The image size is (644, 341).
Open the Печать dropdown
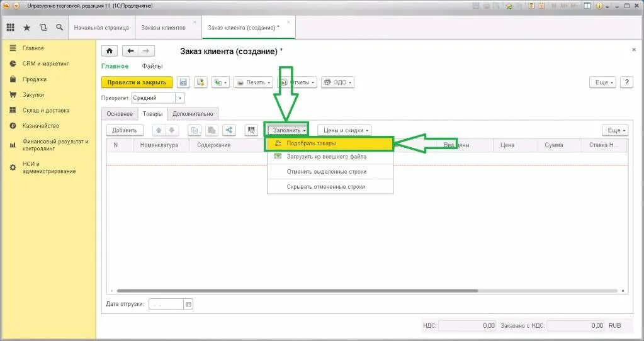(254, 82)
